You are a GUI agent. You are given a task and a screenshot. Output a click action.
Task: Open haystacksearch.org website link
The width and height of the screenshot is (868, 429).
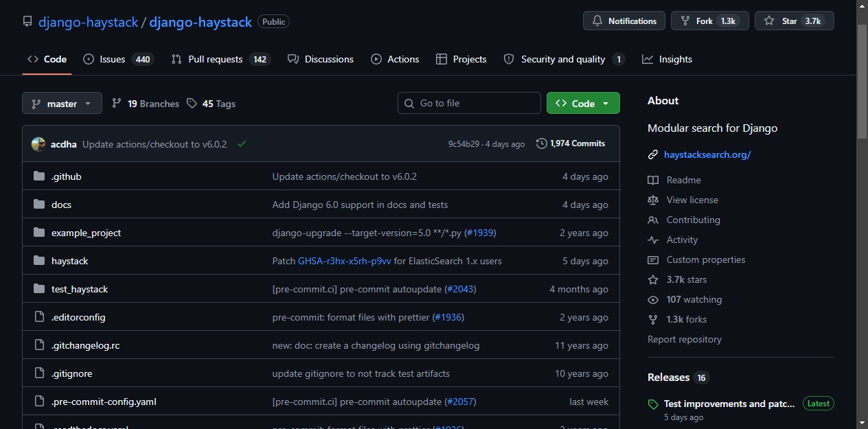pyautogui.click(x=707, y=154)
